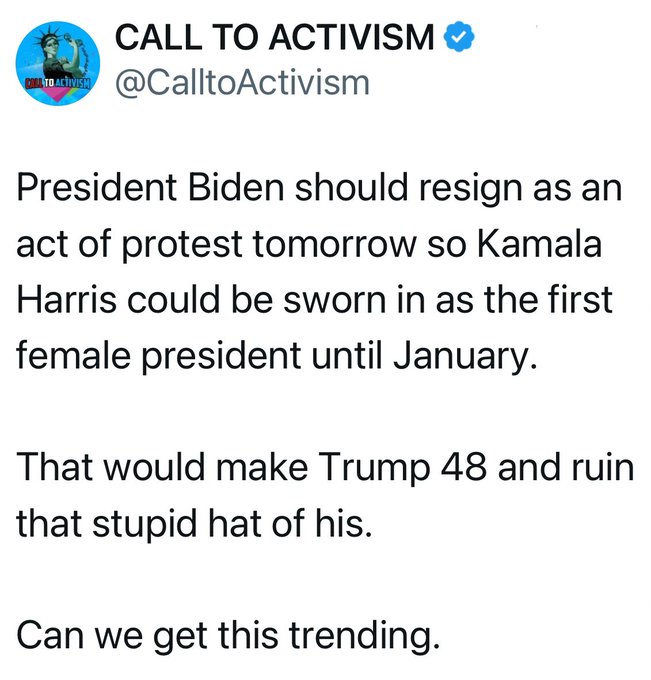Viewport: 651px width, 680px height.
Task: Select the word "protest" in the tweet
Action: pyautogui.click(x=196, y=247)
